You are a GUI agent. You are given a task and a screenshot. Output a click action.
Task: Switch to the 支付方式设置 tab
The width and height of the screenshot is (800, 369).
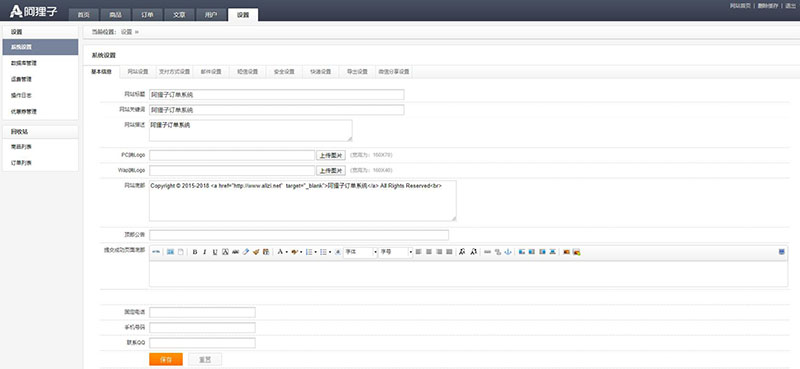click(174, 72)
